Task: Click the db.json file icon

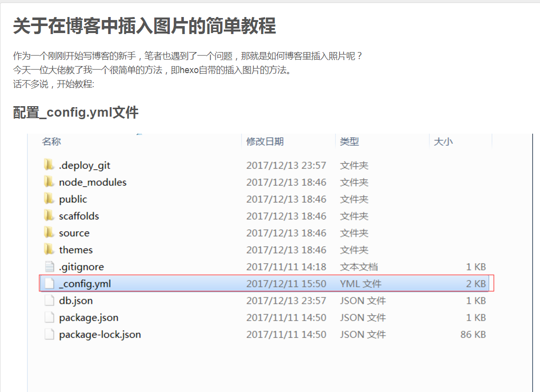Action: (x=50, y=300)
